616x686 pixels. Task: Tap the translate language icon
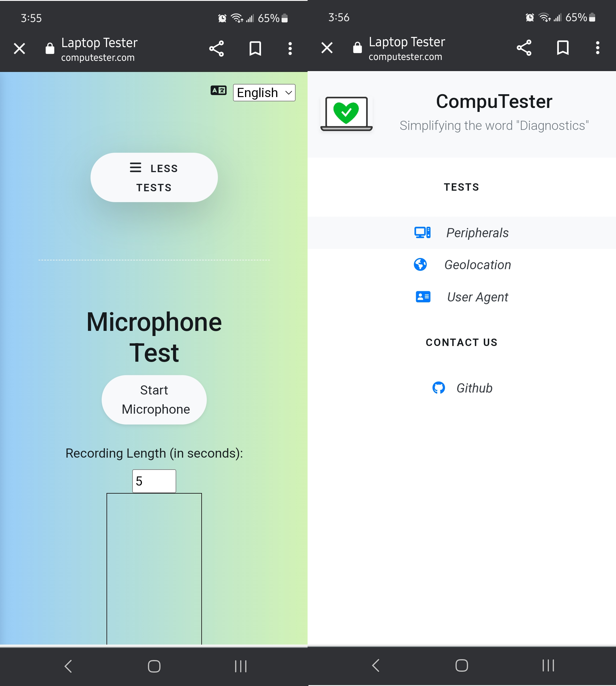tap(218, 91)
